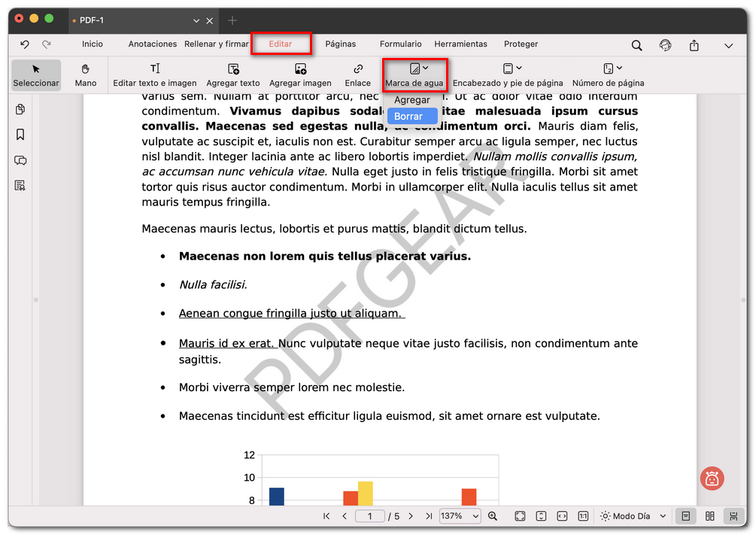The width and height of the screenshot is (756, 535).
Task: Choose Borrar in watermark menu
Action: pos(413,117)
